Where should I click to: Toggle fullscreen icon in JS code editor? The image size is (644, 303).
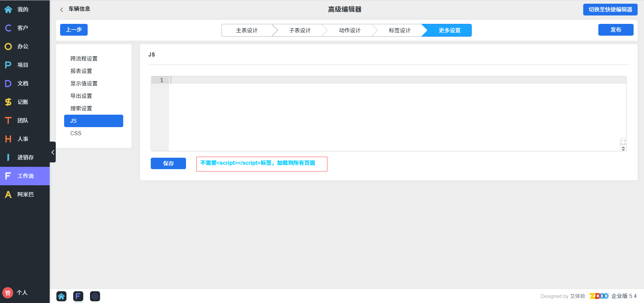pyautogui.click(x=623, y=142)
